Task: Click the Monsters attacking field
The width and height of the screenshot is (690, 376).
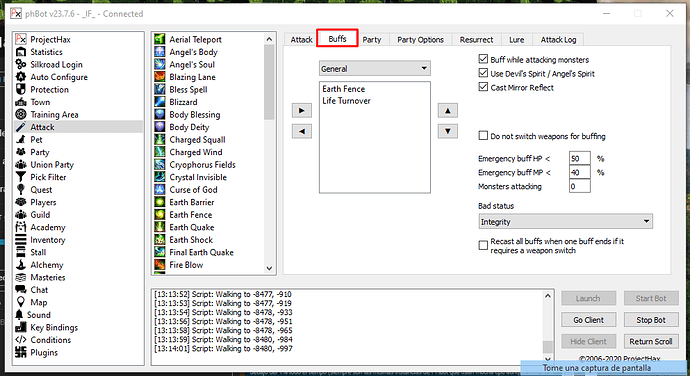Action: point(579,186)
